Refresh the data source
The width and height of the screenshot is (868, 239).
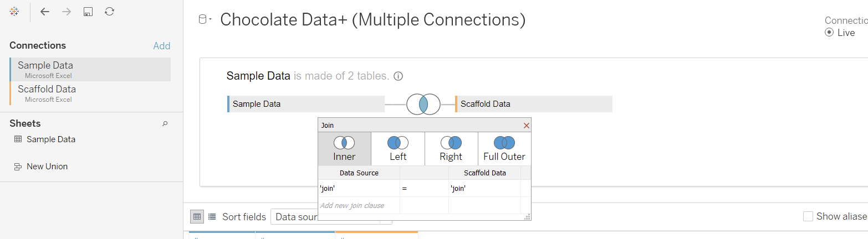click(110, 12)
